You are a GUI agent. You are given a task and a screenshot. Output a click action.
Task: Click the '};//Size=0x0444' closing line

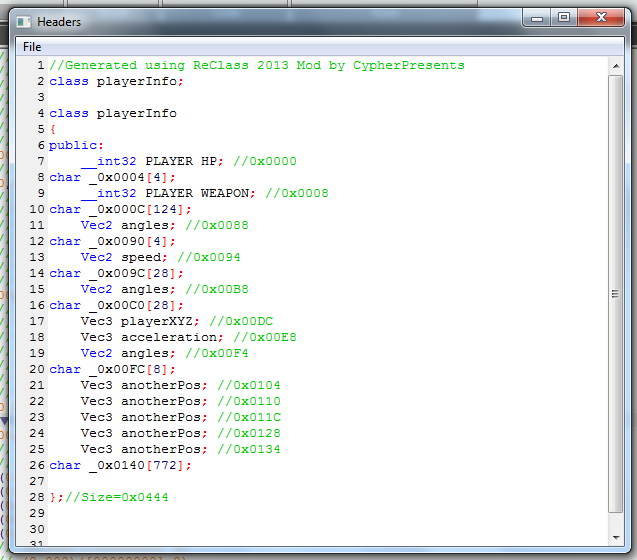pyautogui.click(x=109, y=497)
